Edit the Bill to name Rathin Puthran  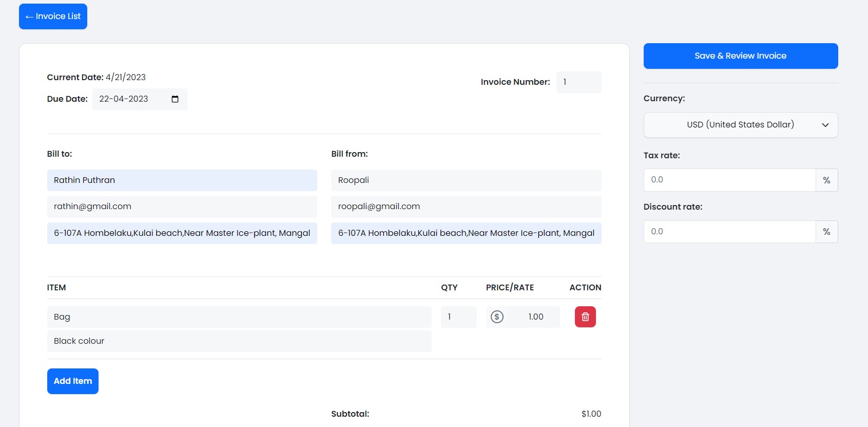click(182, 180)
